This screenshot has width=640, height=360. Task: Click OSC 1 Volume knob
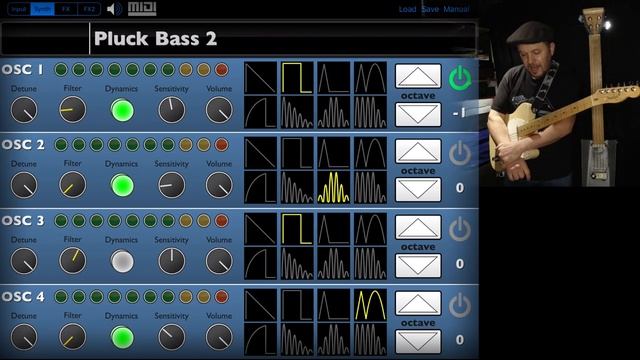coord(219,110)
